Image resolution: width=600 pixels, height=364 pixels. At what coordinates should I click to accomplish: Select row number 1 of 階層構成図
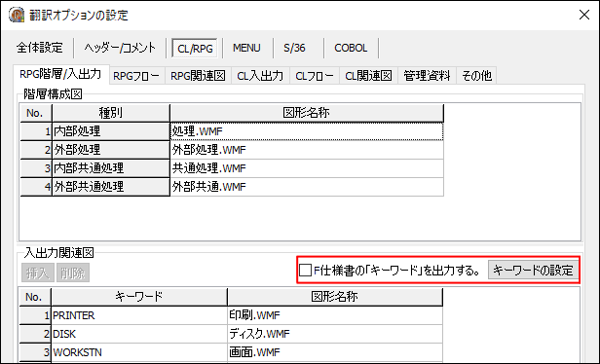coord(36,131)
